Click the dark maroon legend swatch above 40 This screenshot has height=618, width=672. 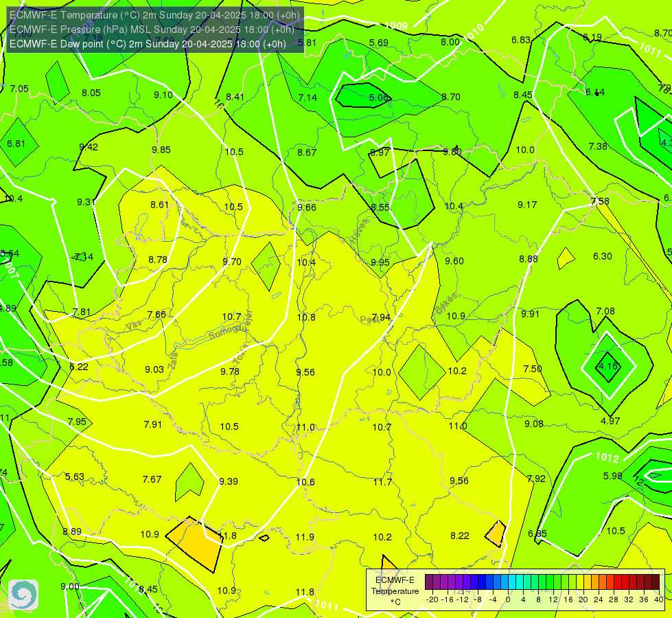[656, 582]
